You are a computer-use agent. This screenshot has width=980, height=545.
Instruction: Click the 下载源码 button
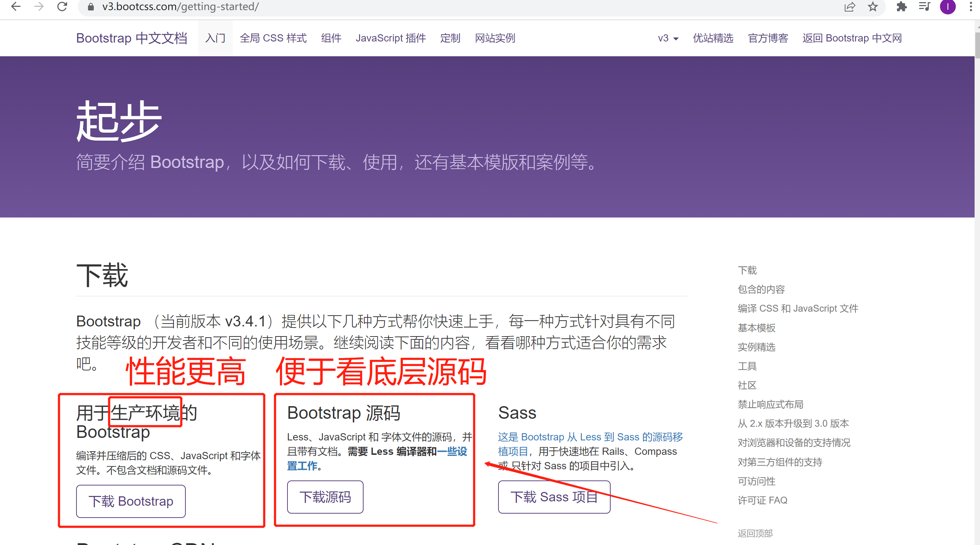click(325, 497)
